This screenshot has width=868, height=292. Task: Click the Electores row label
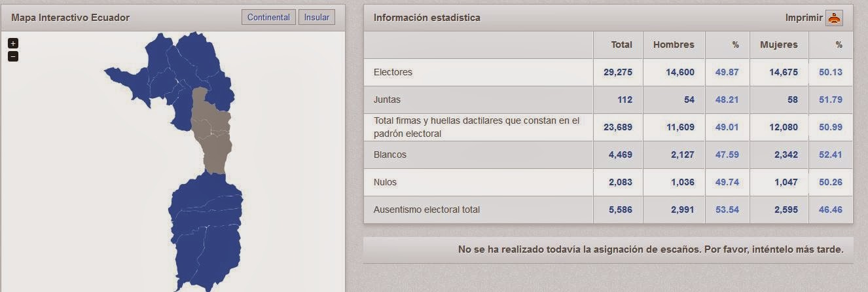point(393,72)
